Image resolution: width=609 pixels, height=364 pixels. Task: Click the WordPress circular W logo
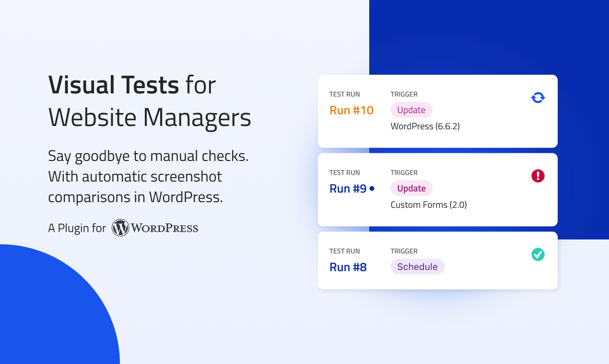click(x=120, y=228)
